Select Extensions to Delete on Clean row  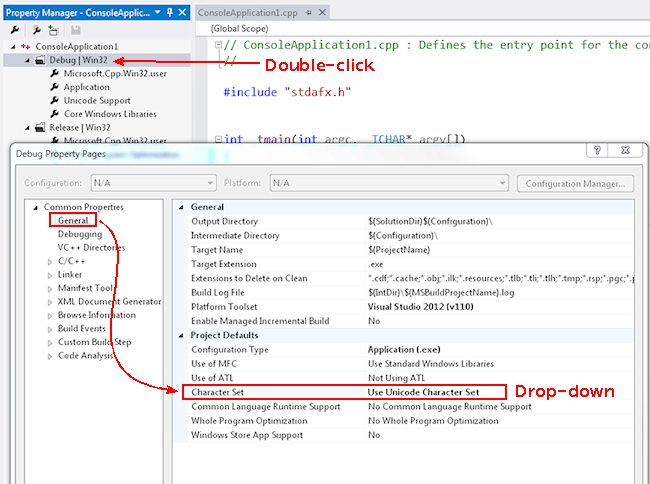click(x=410, y=278)
